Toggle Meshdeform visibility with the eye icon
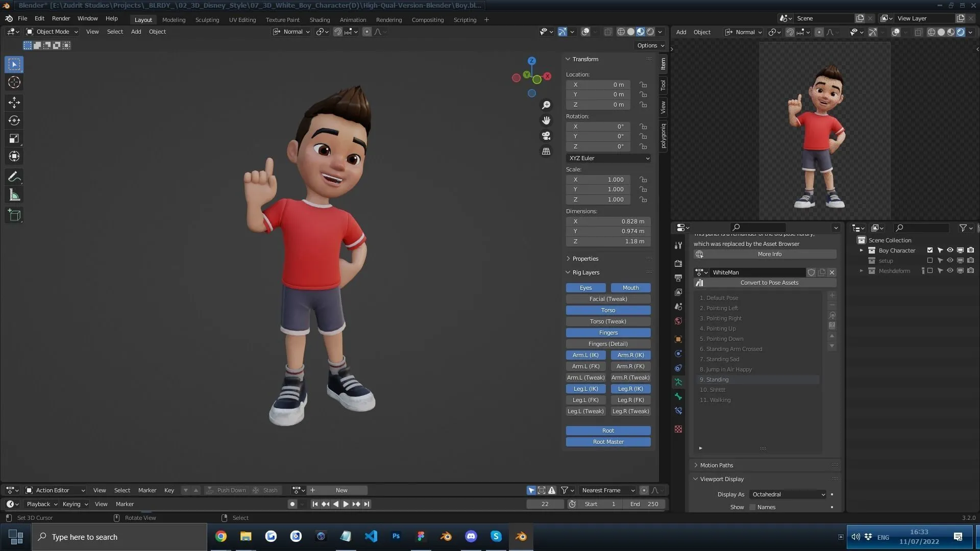Viewport: 980px width, 551px height. (x=950, y=271)
